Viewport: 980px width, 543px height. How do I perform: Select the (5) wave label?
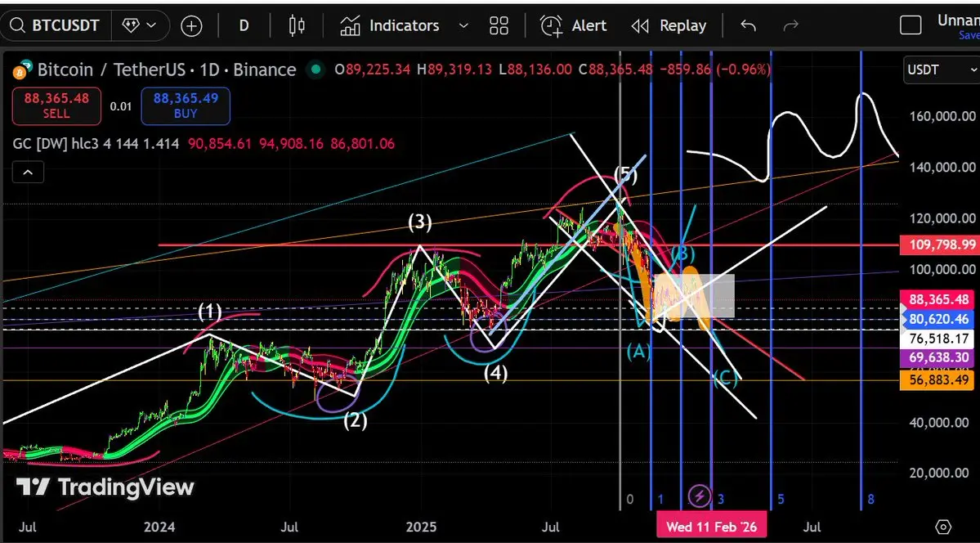click(625, 174)
